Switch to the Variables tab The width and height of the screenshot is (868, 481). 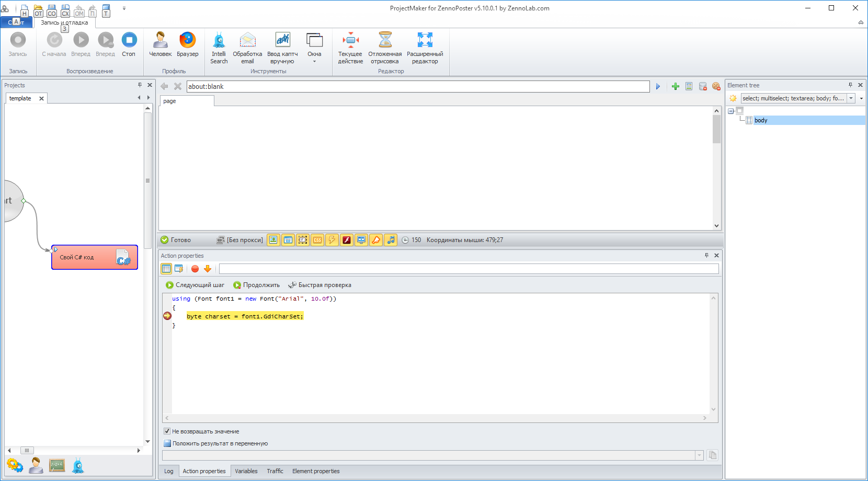(246, 471)
